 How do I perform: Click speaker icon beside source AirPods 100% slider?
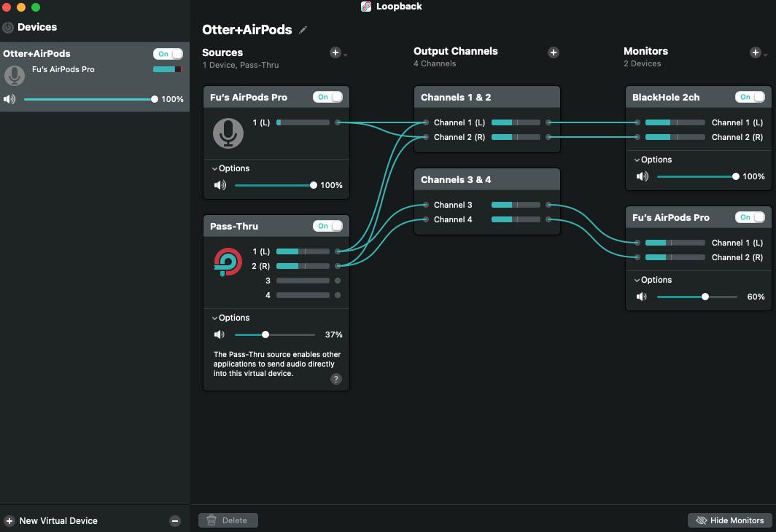(220, 185)
